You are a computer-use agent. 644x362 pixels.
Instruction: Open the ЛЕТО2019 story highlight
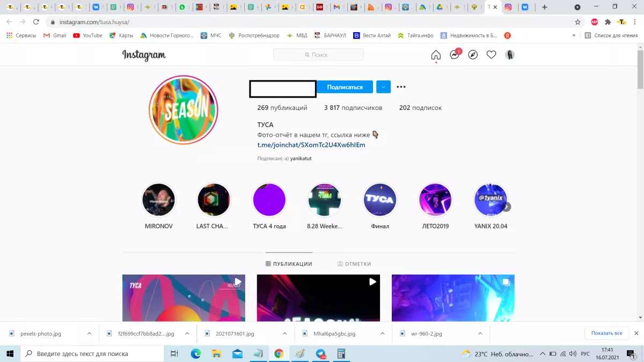point(435,206)
